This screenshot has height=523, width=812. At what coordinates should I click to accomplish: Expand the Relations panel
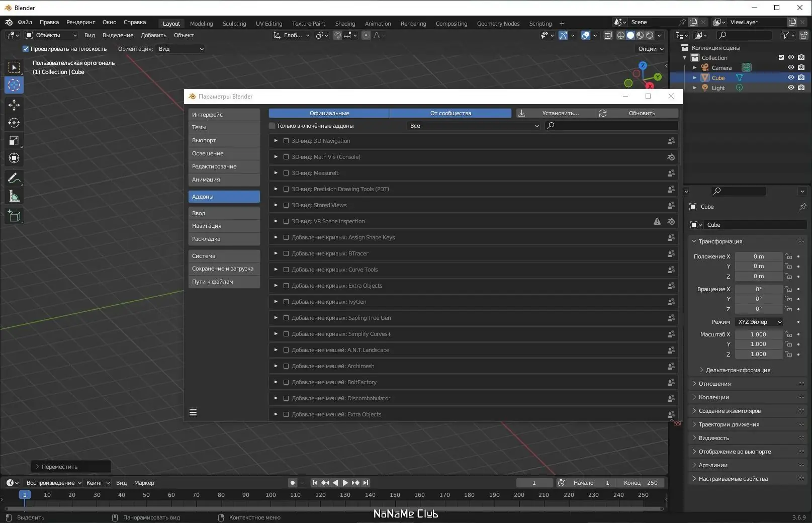click(x=714, y=384)
